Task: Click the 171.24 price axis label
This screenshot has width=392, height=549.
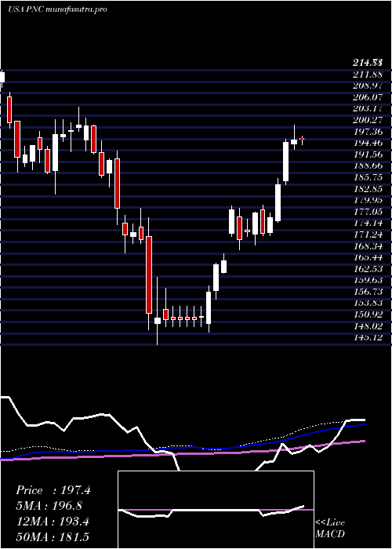Action: [367, 235]
